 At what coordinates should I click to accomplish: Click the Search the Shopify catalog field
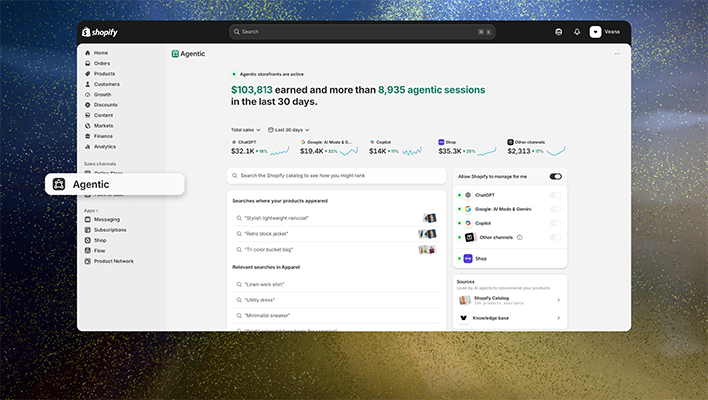336,176
